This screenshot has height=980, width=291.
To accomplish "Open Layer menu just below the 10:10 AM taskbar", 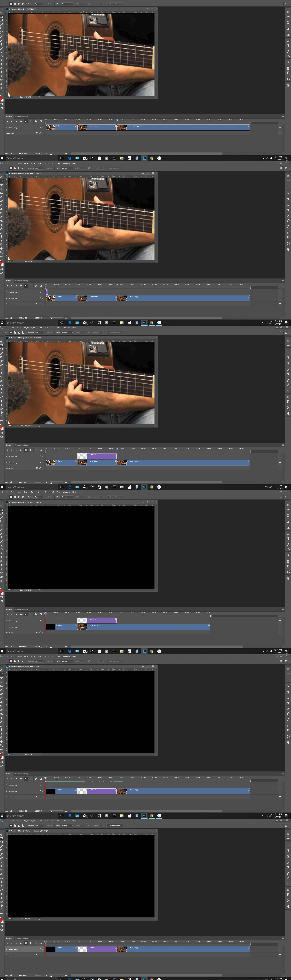I will coord(26,327).
